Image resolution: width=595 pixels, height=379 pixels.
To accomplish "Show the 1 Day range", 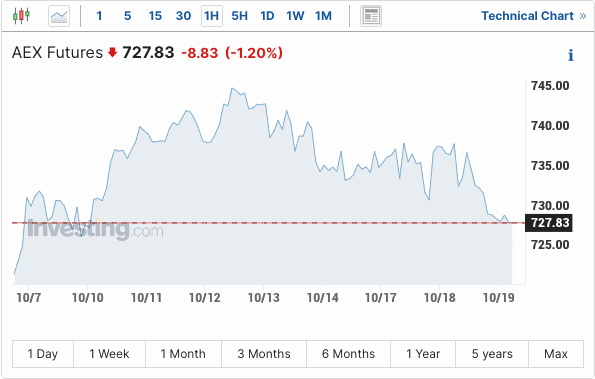I will (x=43, y=354).
